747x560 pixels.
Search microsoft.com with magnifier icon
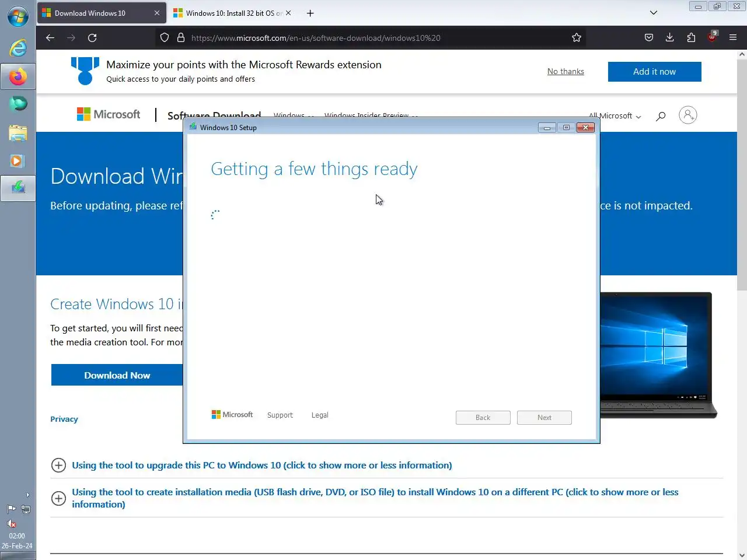tap(661, 116)
